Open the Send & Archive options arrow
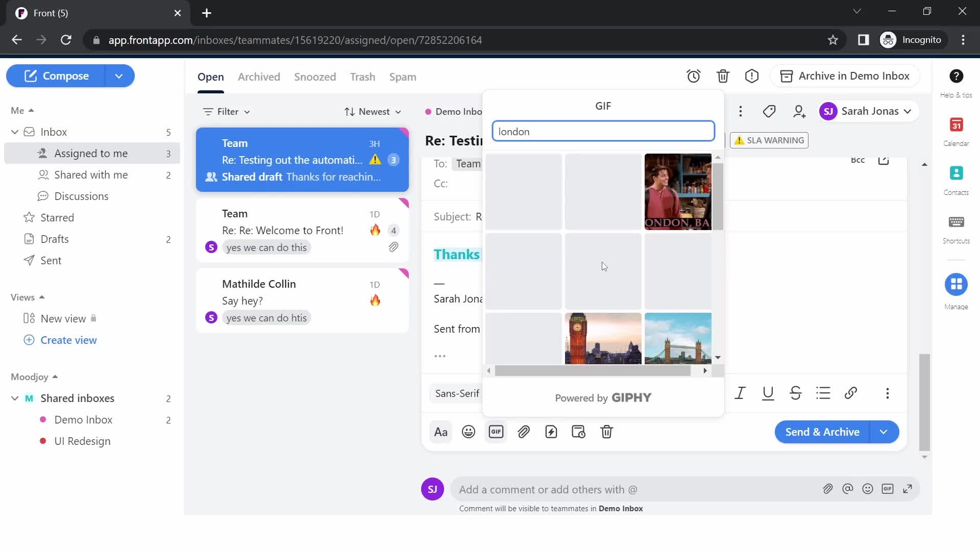 pyautogui.click(x=884, y=432)
